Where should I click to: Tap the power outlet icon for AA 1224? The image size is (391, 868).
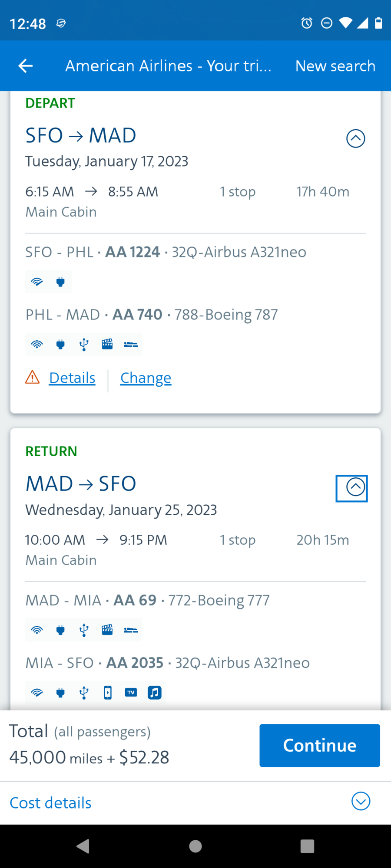click(60, 282)
